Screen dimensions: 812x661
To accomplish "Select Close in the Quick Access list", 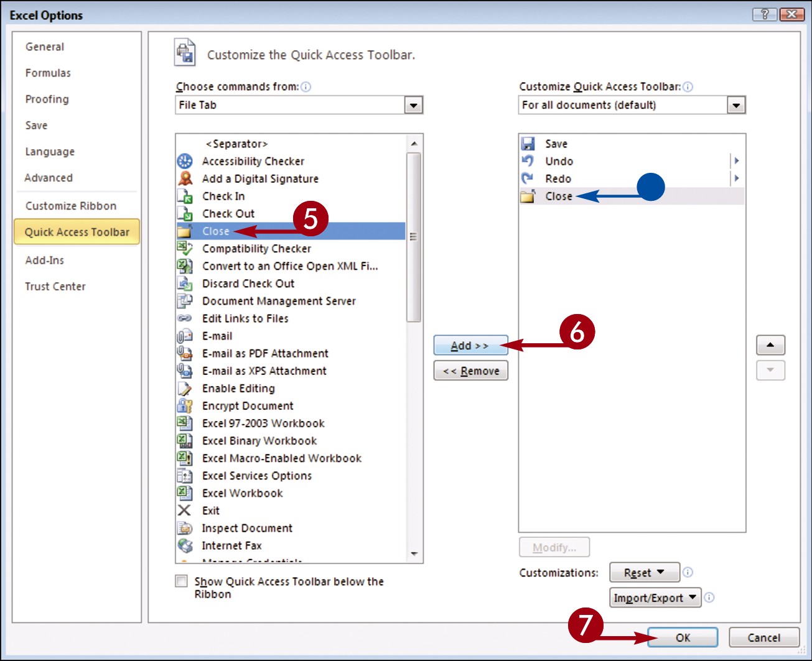I will click(x=632, y=196).
